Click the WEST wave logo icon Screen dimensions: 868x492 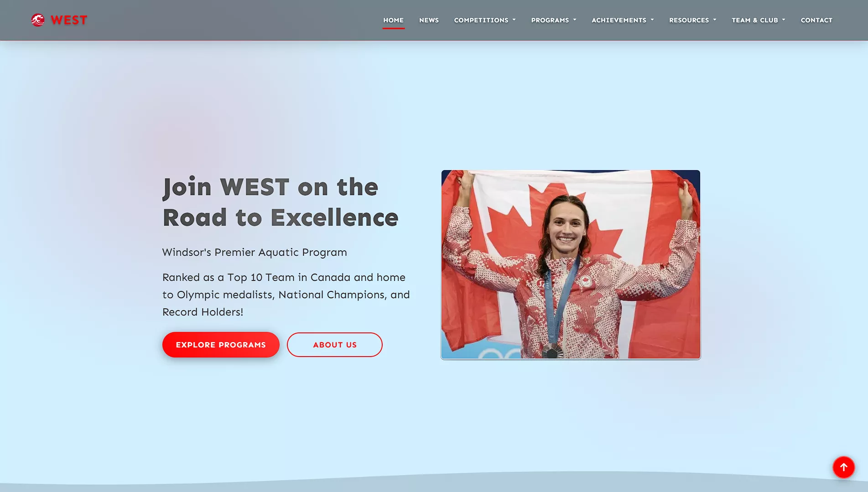(x=38, y=20)
